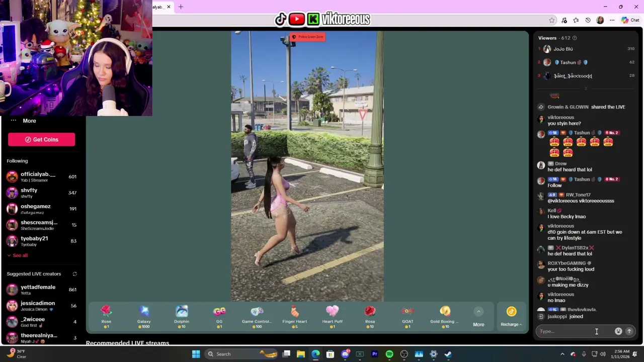Viewport: 644px width, 362px height.
Task: Open jessicadimon suggested stream
Action: (x=41, y=306)
